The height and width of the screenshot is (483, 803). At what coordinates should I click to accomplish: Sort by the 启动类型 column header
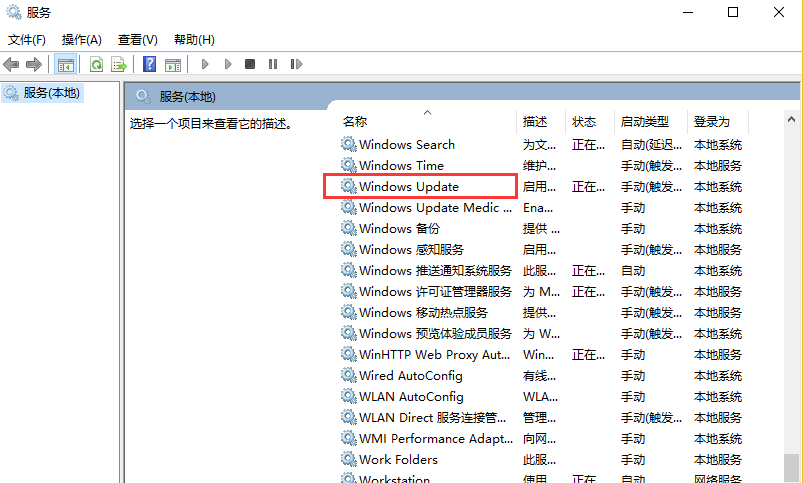coord(644,121)
